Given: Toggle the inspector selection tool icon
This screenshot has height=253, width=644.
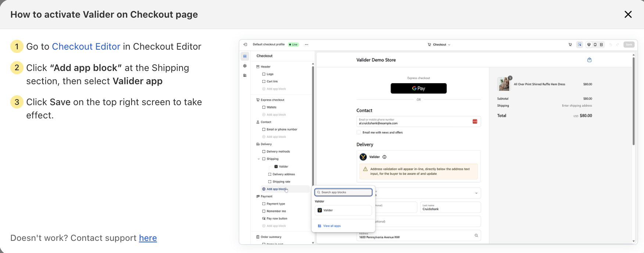Looking at the screenshot, I should [x=580, y=44].
